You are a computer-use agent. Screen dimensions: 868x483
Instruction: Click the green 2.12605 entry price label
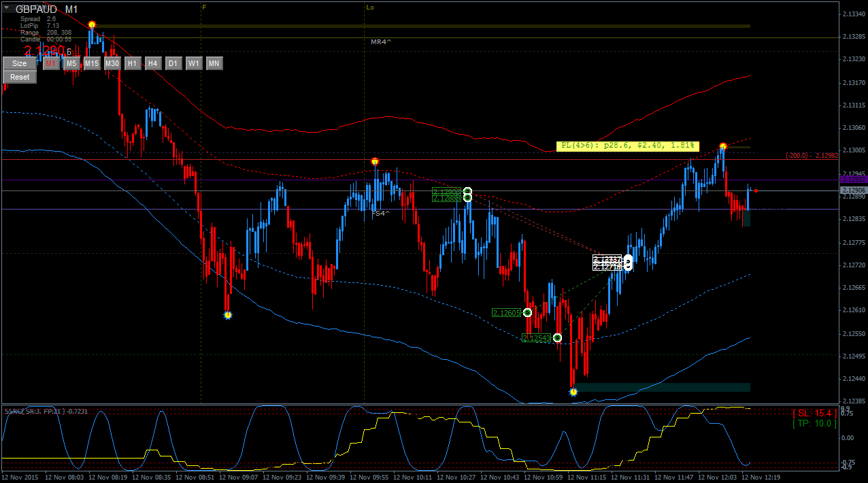pyautogui.click(x=507, y=313)
